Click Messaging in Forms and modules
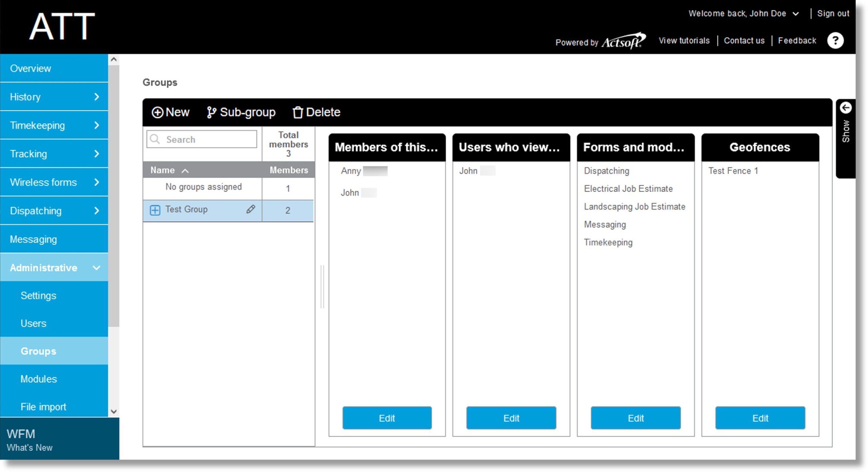Screen dimensions: 868x472 coord(605,225)
